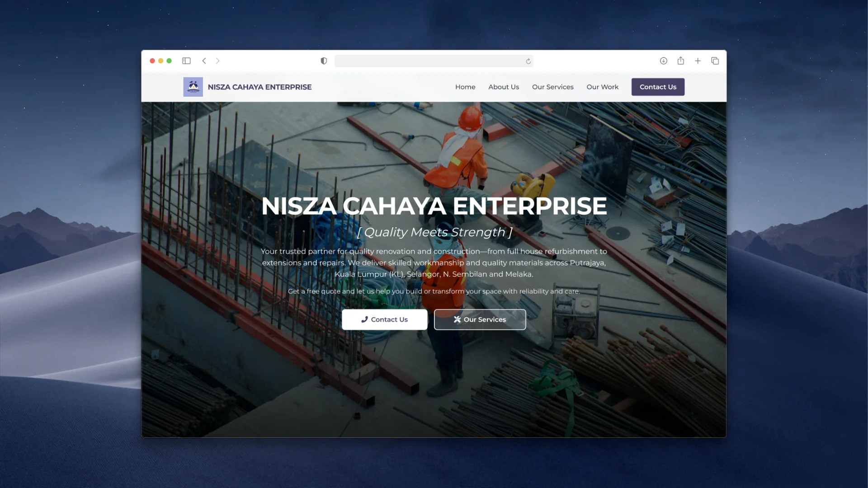This screenshot has width=868, height=488.
Task: Open the tab overview icon
Action: click(715, 61)
